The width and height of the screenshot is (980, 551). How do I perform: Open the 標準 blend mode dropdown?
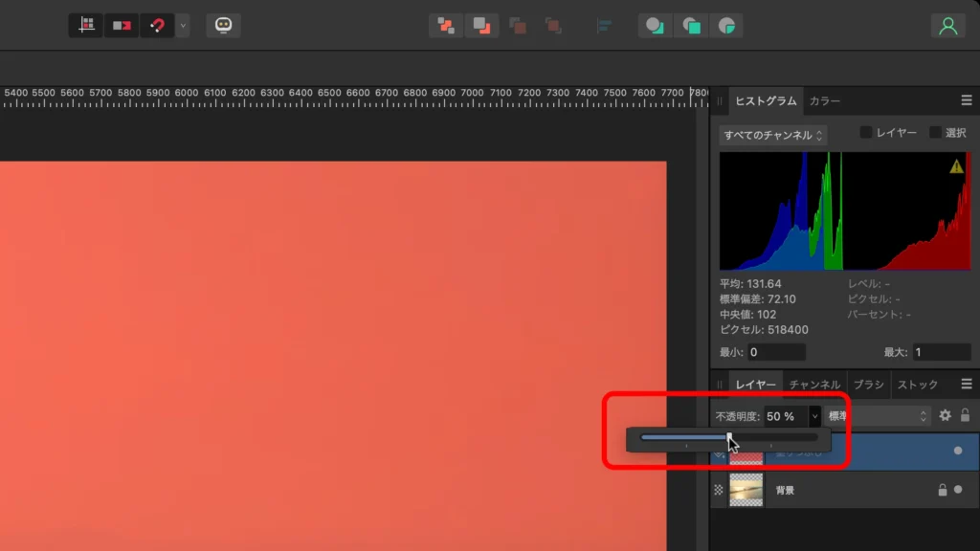874,415
